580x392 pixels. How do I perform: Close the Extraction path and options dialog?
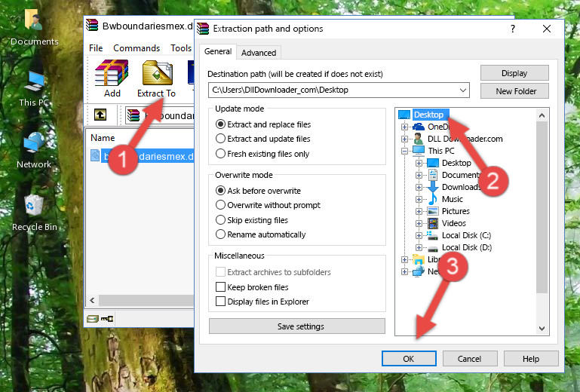point(547,29)
